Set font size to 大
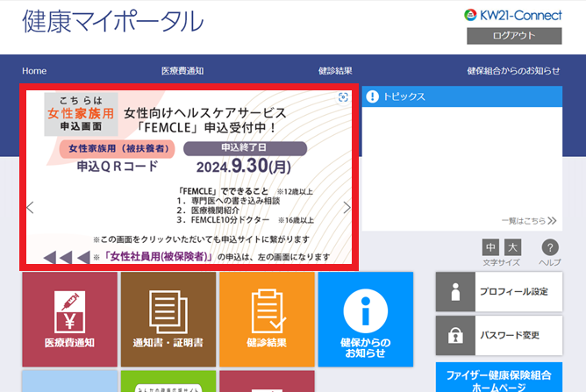The height and width of the screenshot is (392, 586). (x=512, y=247)
